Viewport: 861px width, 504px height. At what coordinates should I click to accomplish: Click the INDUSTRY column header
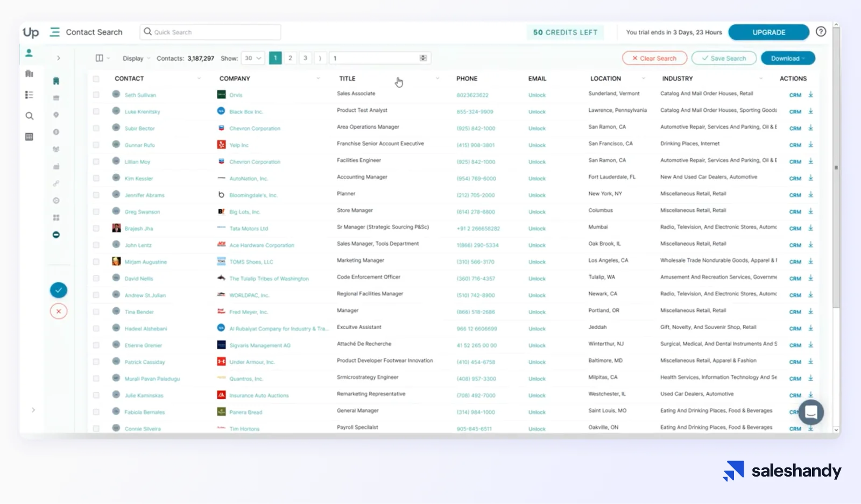coord(677,79)
